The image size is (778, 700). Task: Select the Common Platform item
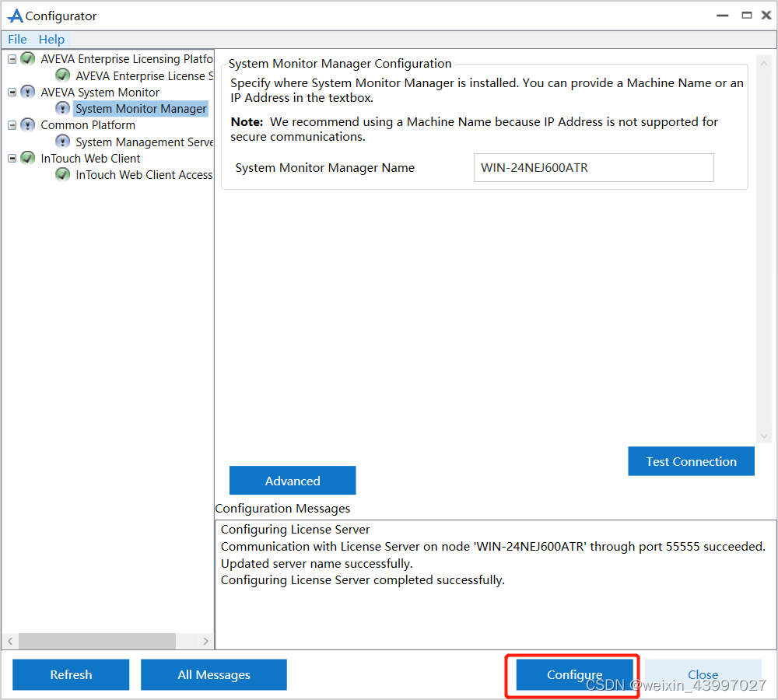click(x=88, y=125)
